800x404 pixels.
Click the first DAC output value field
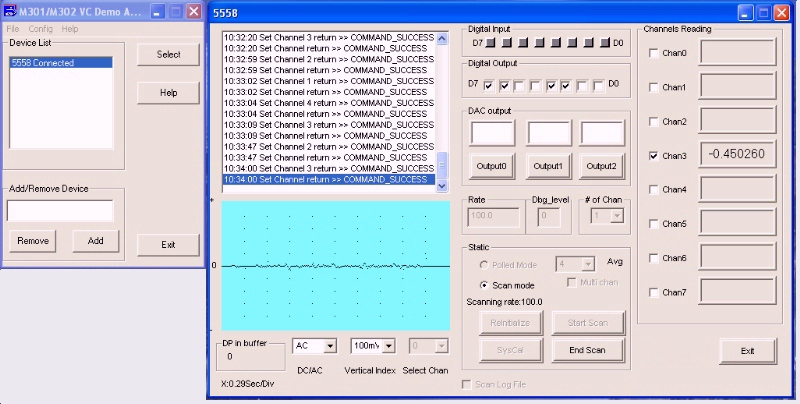click(x=492, y=133)
